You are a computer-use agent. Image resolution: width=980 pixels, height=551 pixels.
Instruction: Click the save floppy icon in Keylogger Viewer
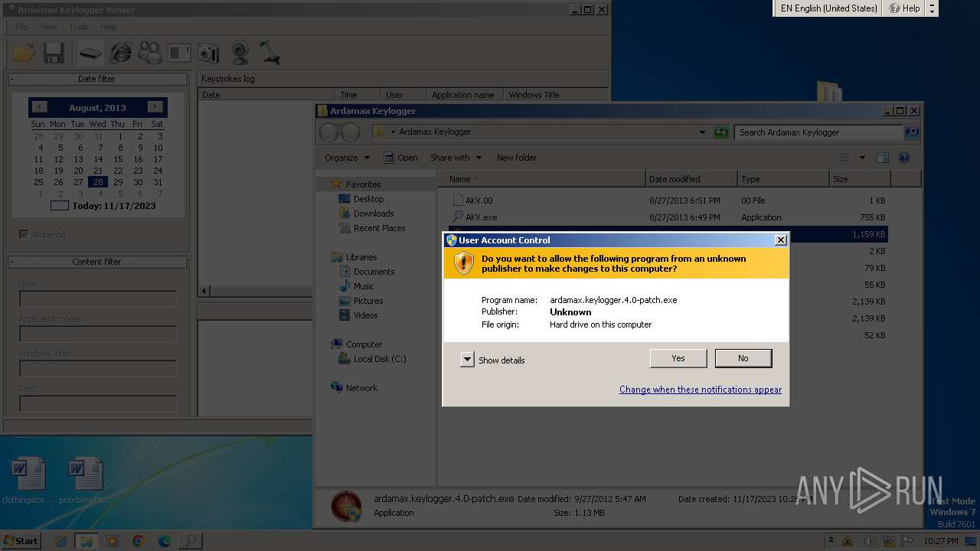click(x=53, y=53)
